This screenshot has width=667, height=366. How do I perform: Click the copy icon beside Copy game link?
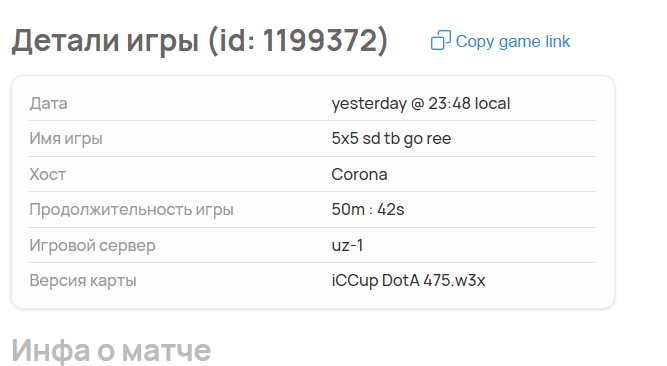(441, 40)
